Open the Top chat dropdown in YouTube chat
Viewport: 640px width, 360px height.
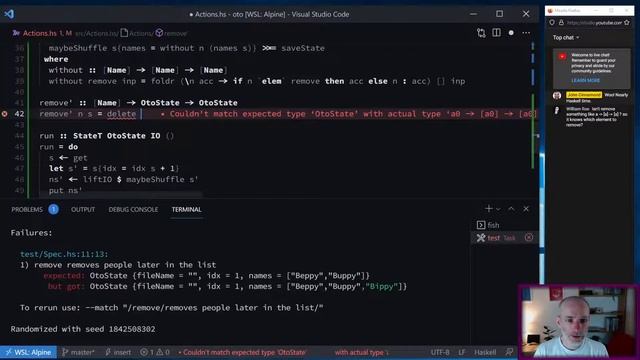566,38
